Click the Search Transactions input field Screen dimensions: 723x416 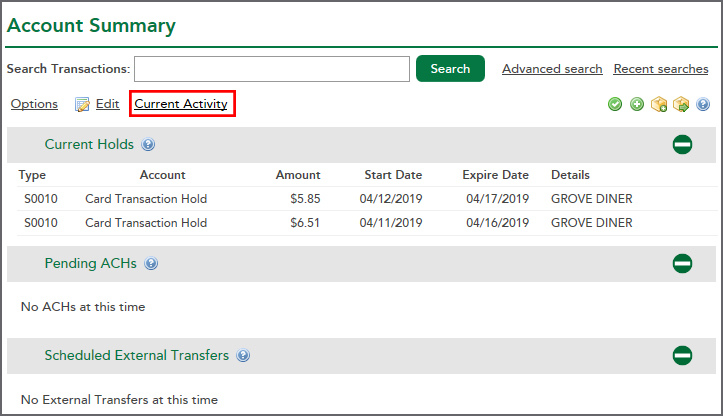pos(272,69)
